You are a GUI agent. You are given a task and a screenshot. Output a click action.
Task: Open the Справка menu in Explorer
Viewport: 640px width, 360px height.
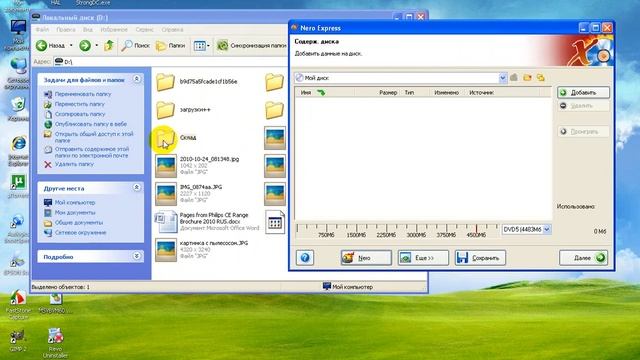tap(172, 29)
